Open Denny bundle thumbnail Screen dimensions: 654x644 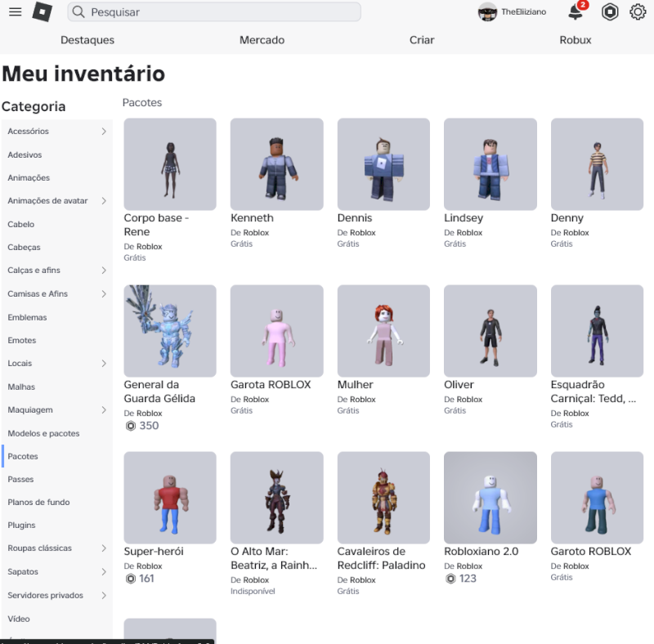click(x=597, y=164)
